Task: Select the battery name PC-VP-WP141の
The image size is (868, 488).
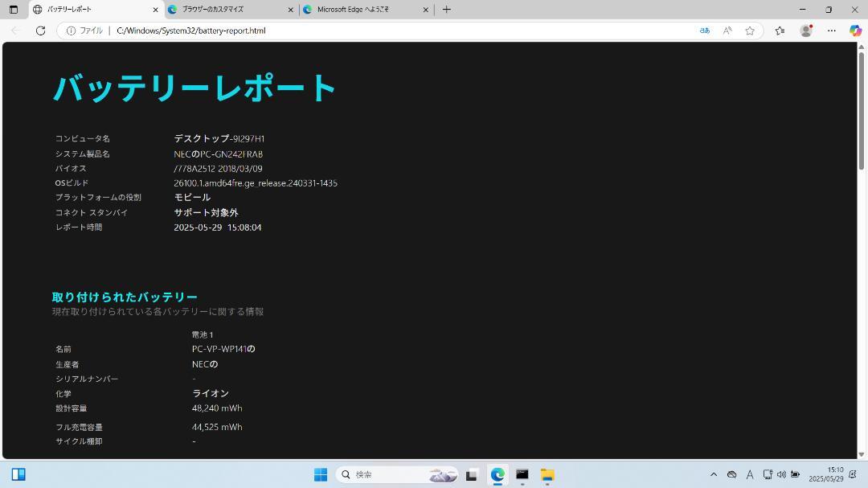Action: [x=223, y=349]
